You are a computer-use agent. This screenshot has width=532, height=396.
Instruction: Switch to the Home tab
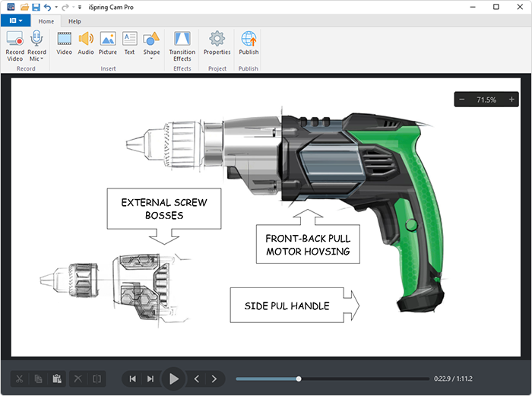(x=46, y=21)
